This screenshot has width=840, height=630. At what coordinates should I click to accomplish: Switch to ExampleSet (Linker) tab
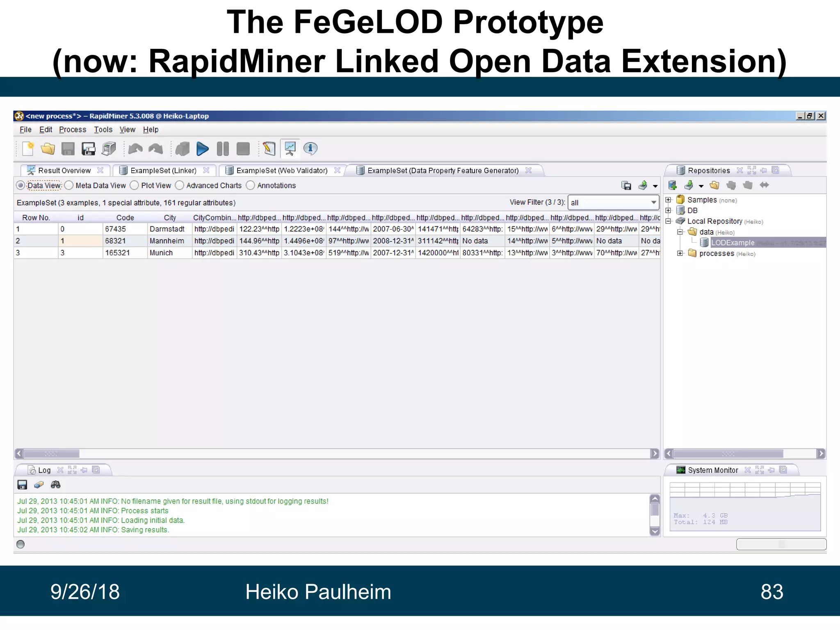point(163,171)
